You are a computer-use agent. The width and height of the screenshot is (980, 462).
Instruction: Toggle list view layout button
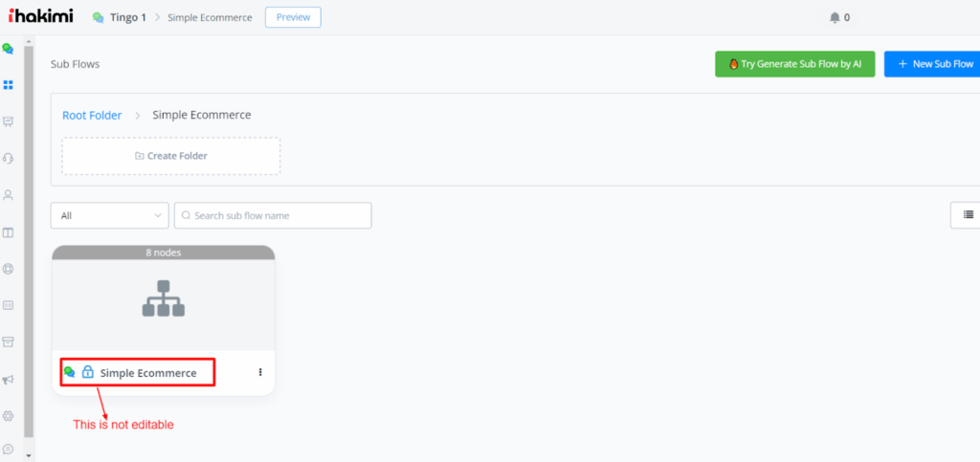pos(967,215)
